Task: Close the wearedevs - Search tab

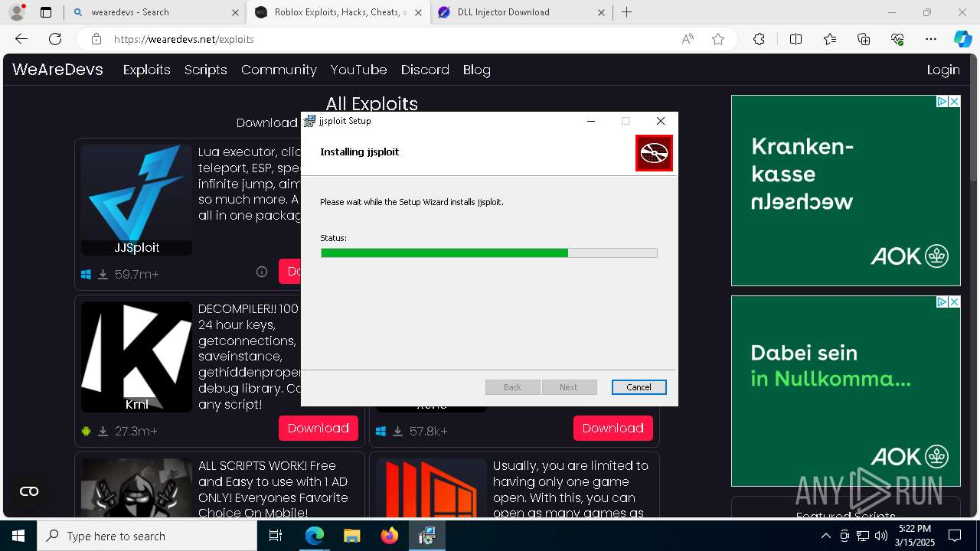Action: pyautogui.click(x=235, y=12)
